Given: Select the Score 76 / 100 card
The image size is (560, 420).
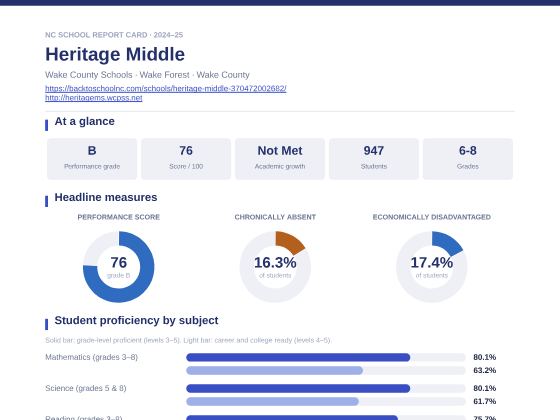Looking at the screenshot, I should [186, 159].
